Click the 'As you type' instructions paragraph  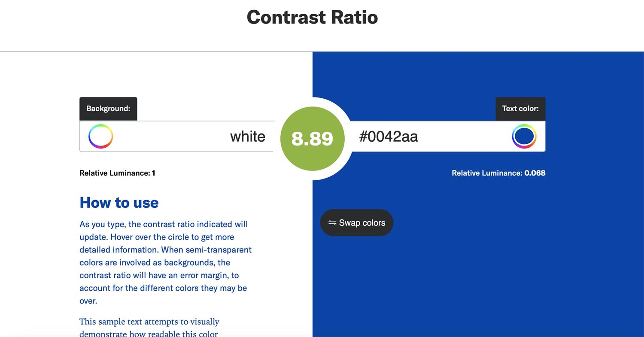[x=166, y=262]
